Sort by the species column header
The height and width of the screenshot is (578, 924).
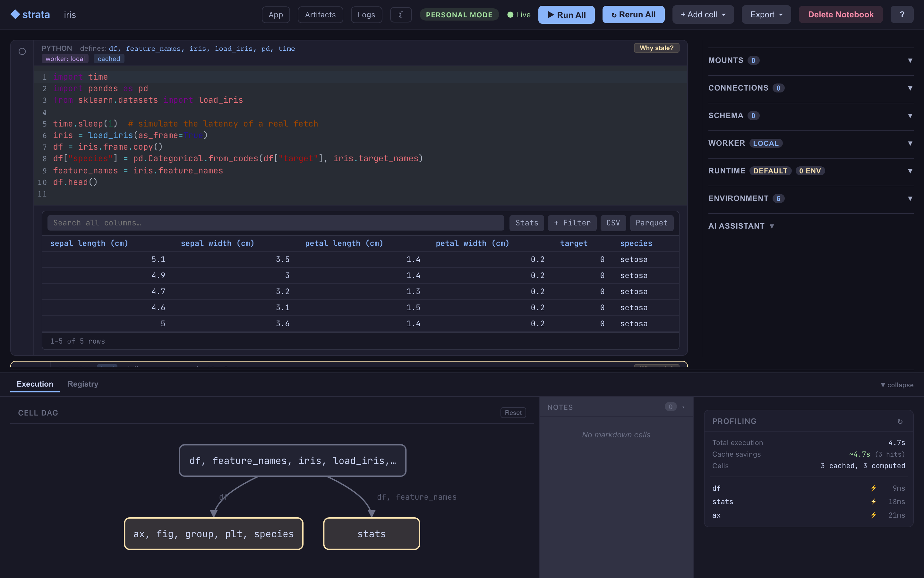[636, 243]
